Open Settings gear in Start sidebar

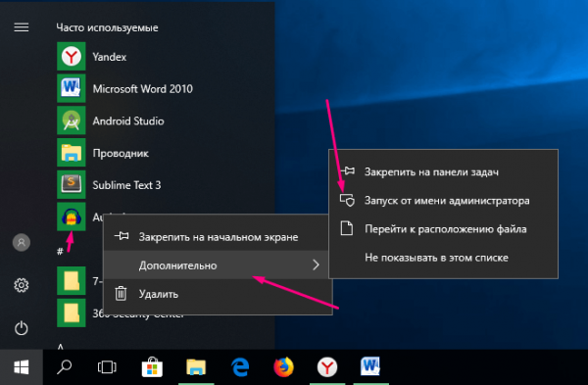tap(22, 285)
